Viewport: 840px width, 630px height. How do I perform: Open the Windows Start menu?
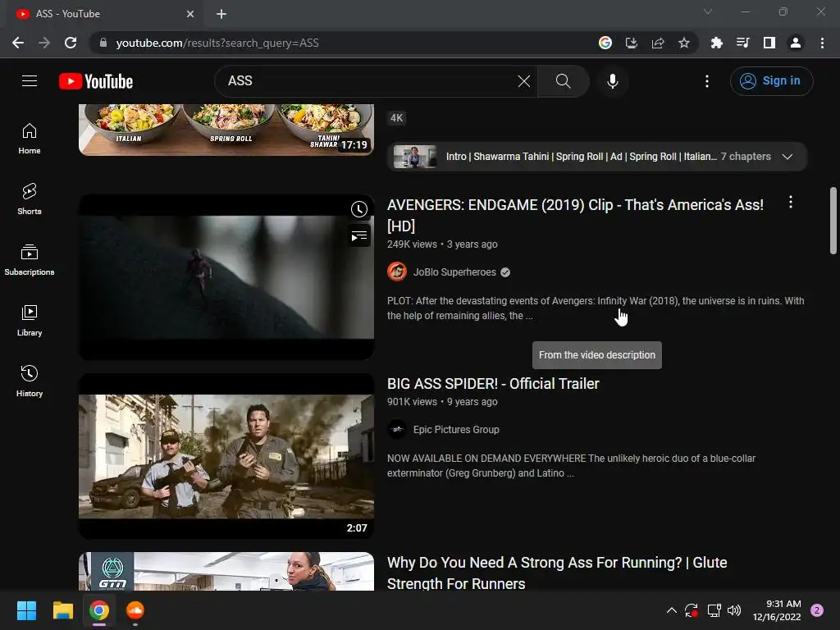click(x=26, y=610)
